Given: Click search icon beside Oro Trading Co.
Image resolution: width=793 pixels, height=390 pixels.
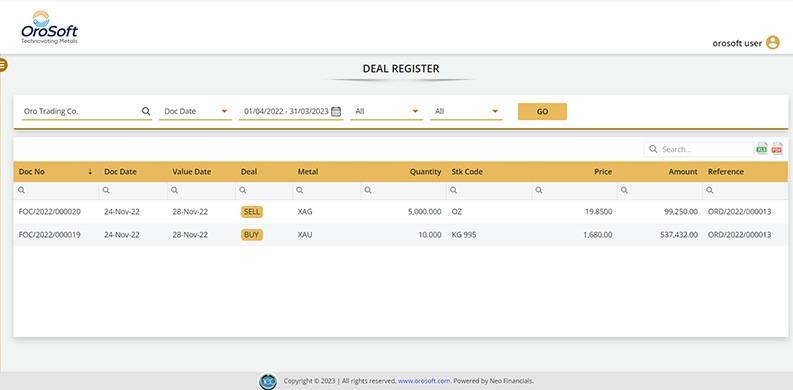Looking at the screenshot, I should pyautogui.click(x=146, y=111).
